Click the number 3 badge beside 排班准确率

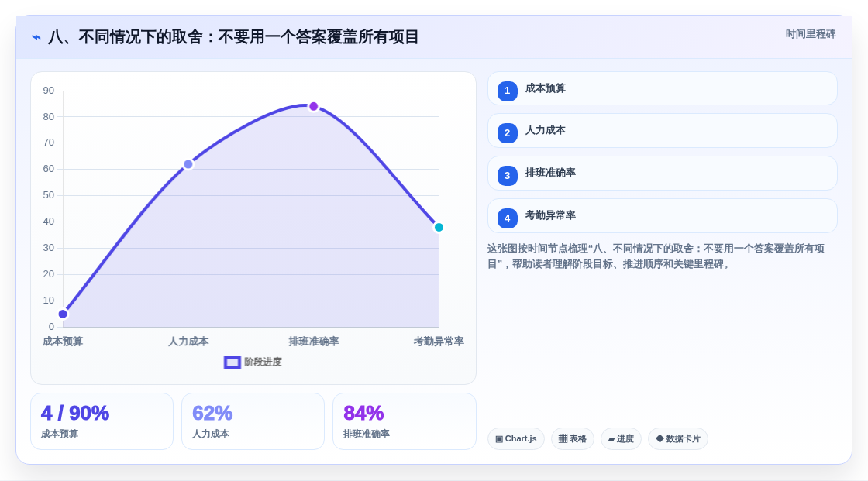[507, 176]
